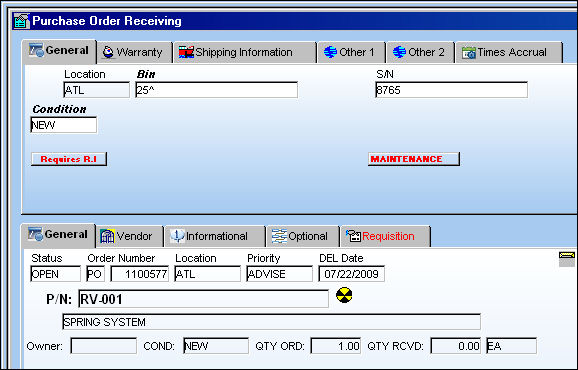Click the Status label
This screenshot has width=578, height=370.
tap(47, 258)
